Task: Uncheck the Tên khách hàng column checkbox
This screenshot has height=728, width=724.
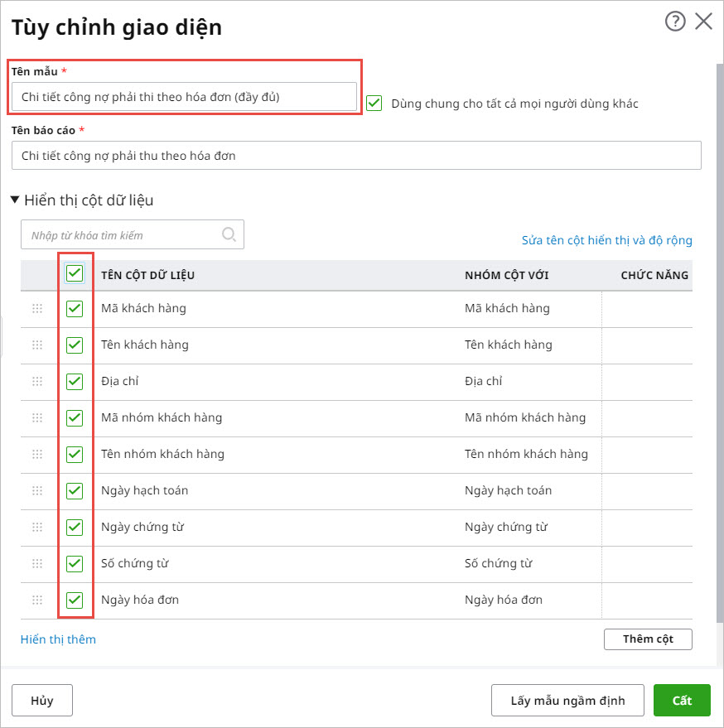Action: (x=75, y=345)
